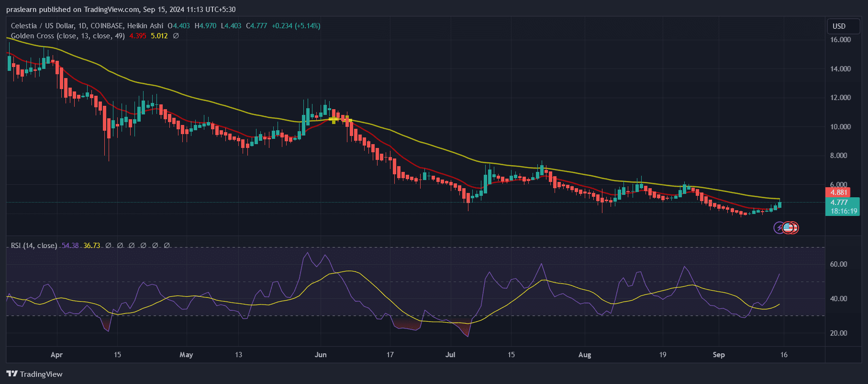Viewport: 868px width, 384px height.
Task: Click the 12.000 price axis label
Action: coord(841,98)
